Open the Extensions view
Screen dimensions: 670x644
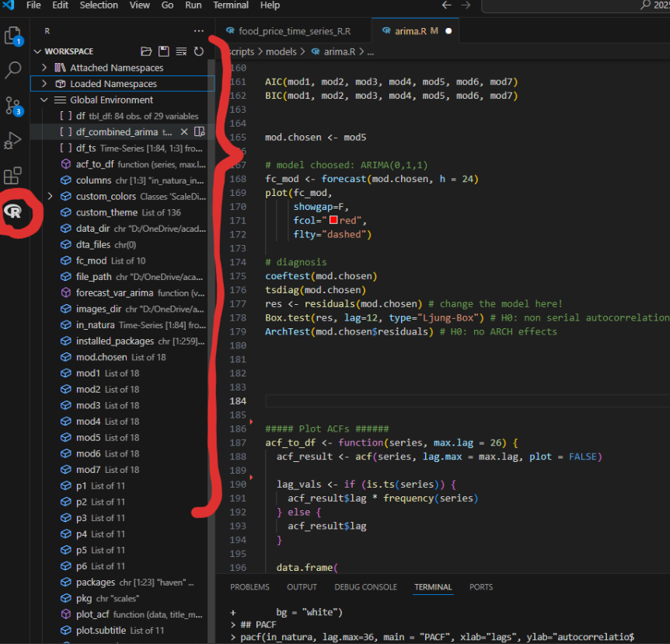click(x=12, y=176)
